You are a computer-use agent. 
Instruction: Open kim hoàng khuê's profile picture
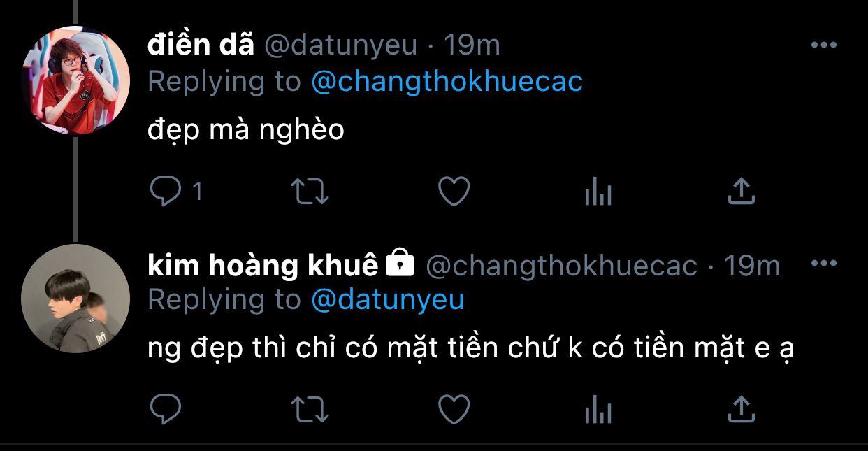[75, 299]
